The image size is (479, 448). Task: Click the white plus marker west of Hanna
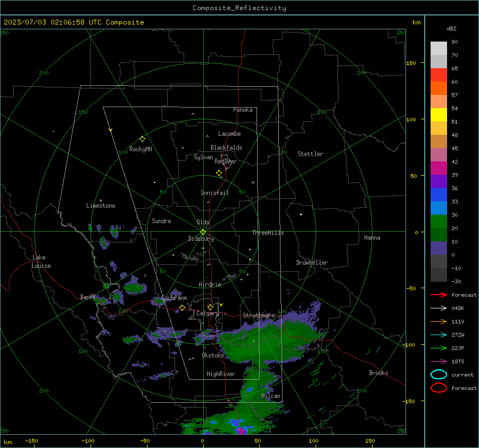301,214
